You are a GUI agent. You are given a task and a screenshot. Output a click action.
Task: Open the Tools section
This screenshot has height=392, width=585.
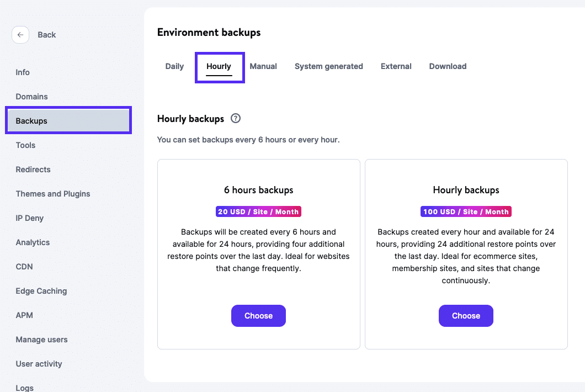point(25,145)
